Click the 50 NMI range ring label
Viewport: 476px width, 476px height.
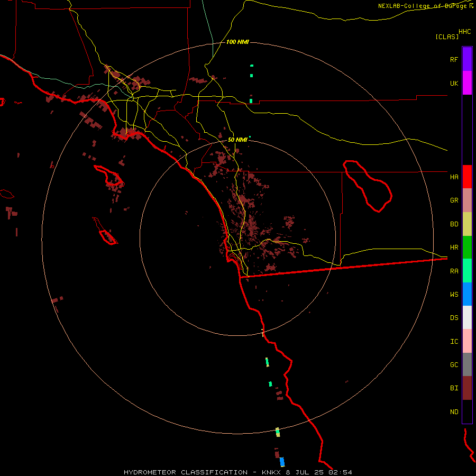(x=237, y=140)
